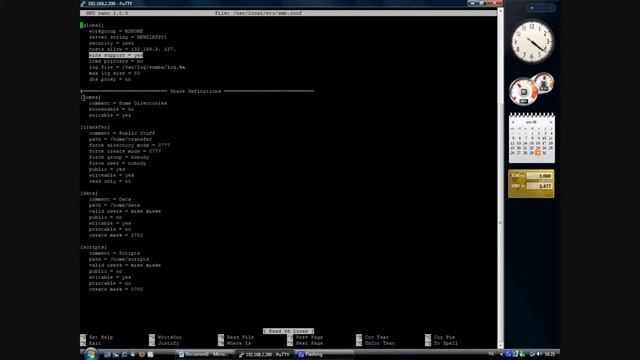Click the blue system tray icon
This screenshot has height=360, width=640.
pos(508,354)
